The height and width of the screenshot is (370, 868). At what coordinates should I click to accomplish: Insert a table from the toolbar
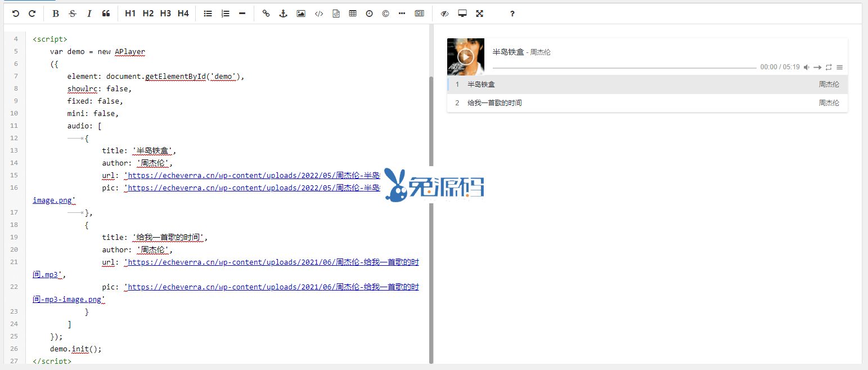353,14
